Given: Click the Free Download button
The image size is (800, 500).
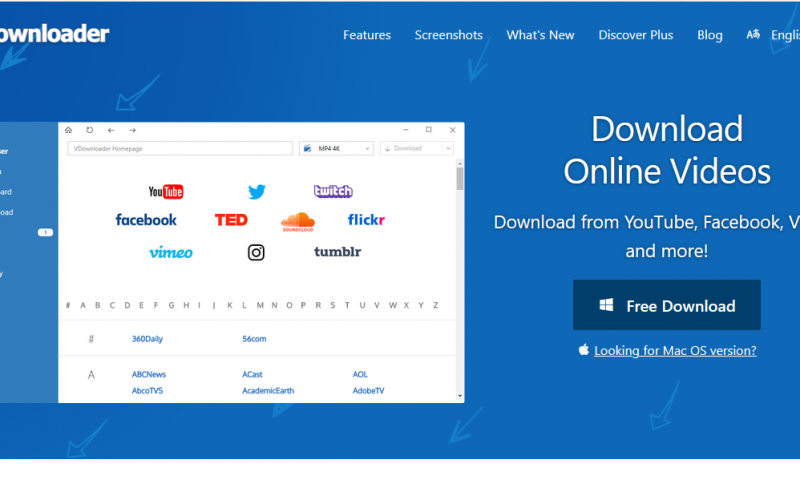Looking at the screenshot, I should tap(666, 305).
